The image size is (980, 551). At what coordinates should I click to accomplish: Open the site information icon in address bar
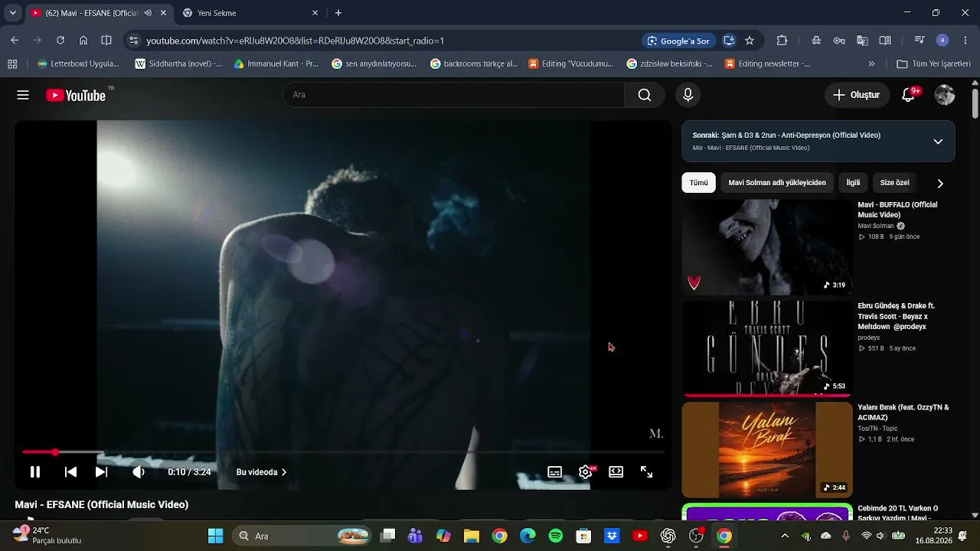coord(133,41)
